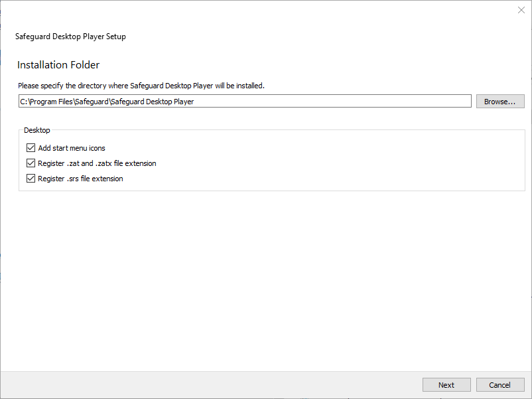
Task: Click the Desktop group label
Action: 37,130
